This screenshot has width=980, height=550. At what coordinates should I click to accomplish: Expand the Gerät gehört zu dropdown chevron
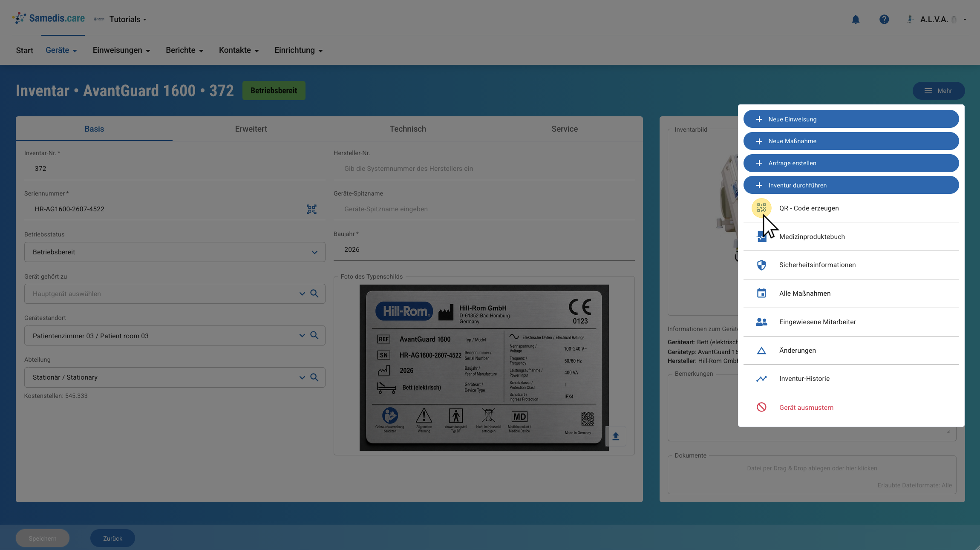coord(302,294)
